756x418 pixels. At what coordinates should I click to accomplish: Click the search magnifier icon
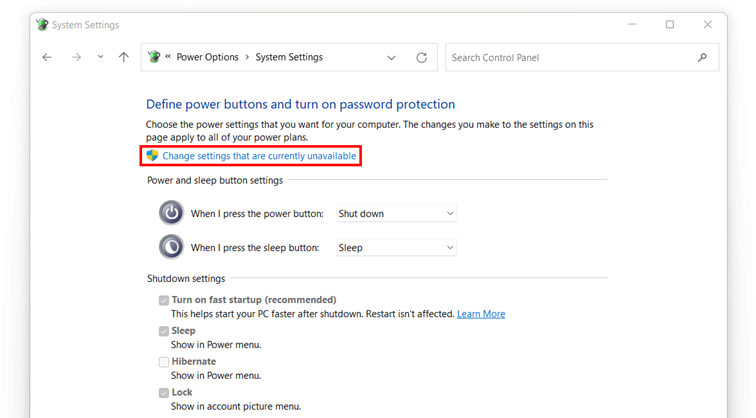[x=702, y=57]
